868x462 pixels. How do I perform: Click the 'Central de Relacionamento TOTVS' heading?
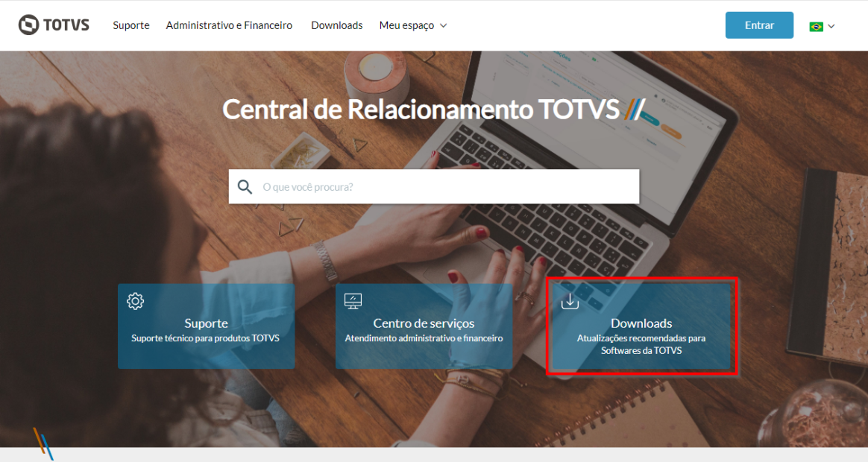421,109
